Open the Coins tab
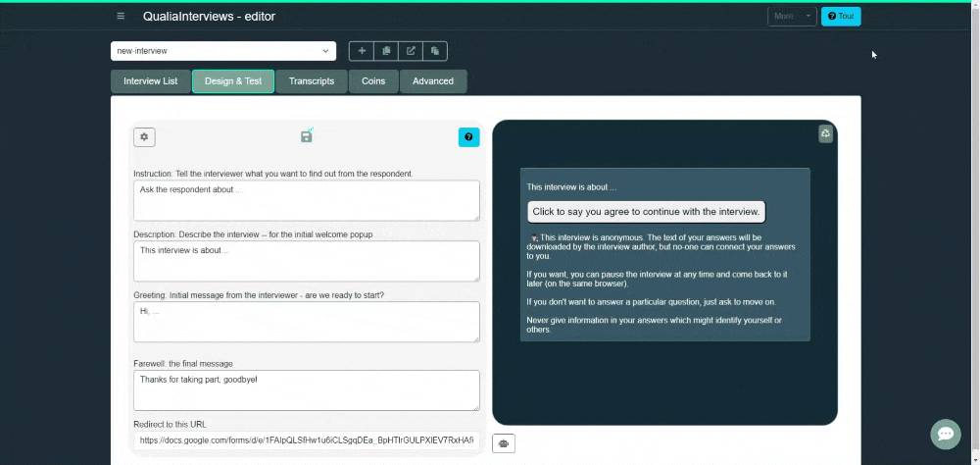Image resolution: width=980 pixels, height=465 pixels. (373, 81)
